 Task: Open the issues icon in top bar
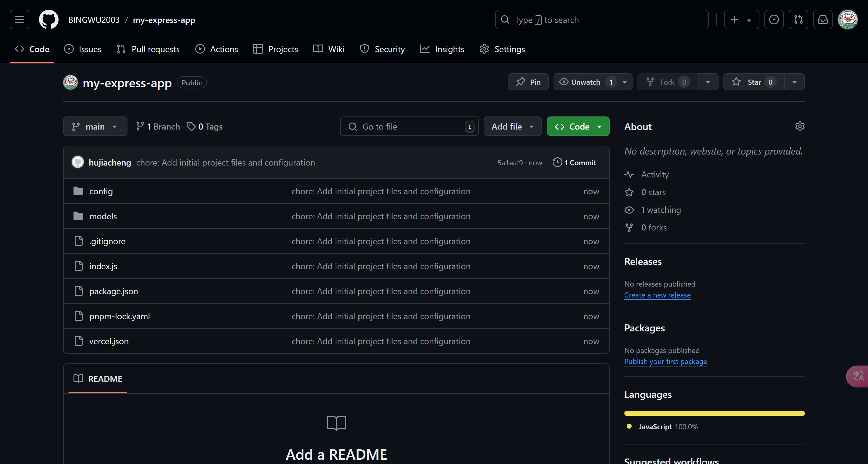click(x=774, y=20)
